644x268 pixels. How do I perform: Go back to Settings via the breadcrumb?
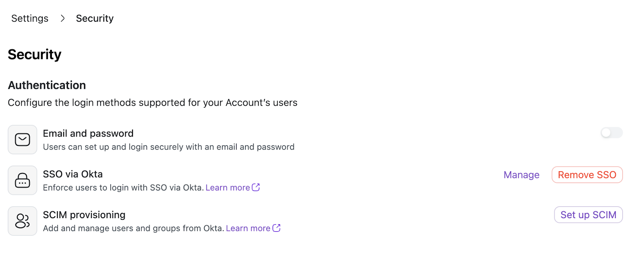pos(30,18)
